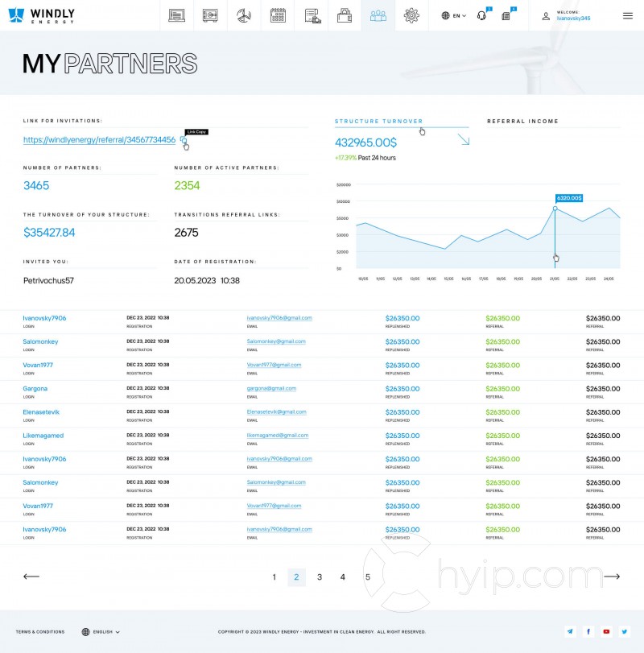This screenshot has width=644, height=653.
Task: Click the likemagamed@gmail.com email link
Action: [x=278, y=435]
